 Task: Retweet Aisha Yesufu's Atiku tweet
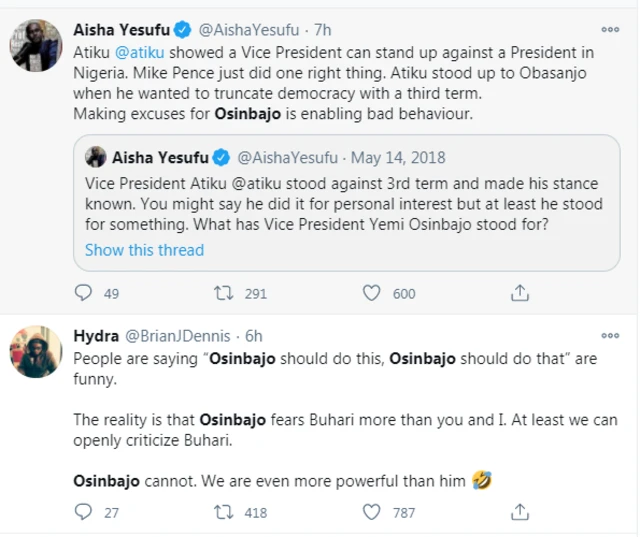pos(226,293)
